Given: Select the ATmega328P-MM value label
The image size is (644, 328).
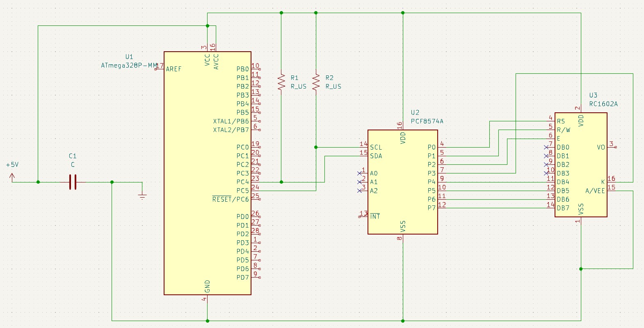Looking at the screenshot, I should [129, 66].
